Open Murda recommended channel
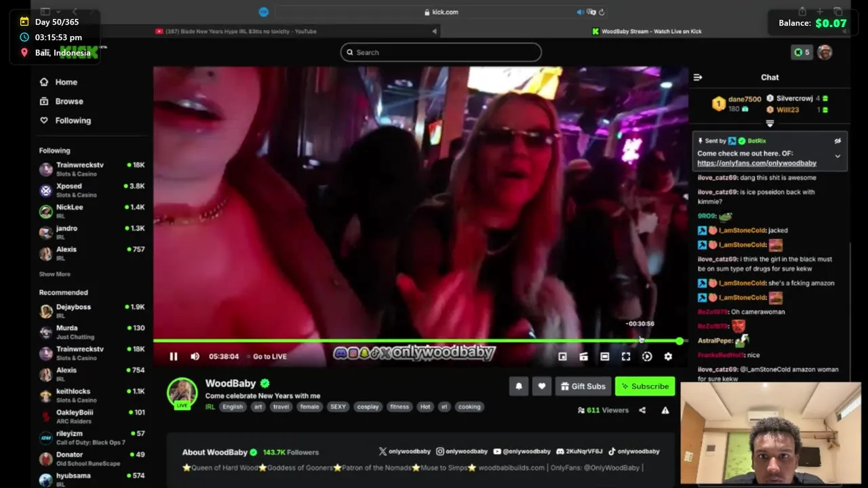The width and height of the screenshot is (868, 488). [x=92, y=331]
